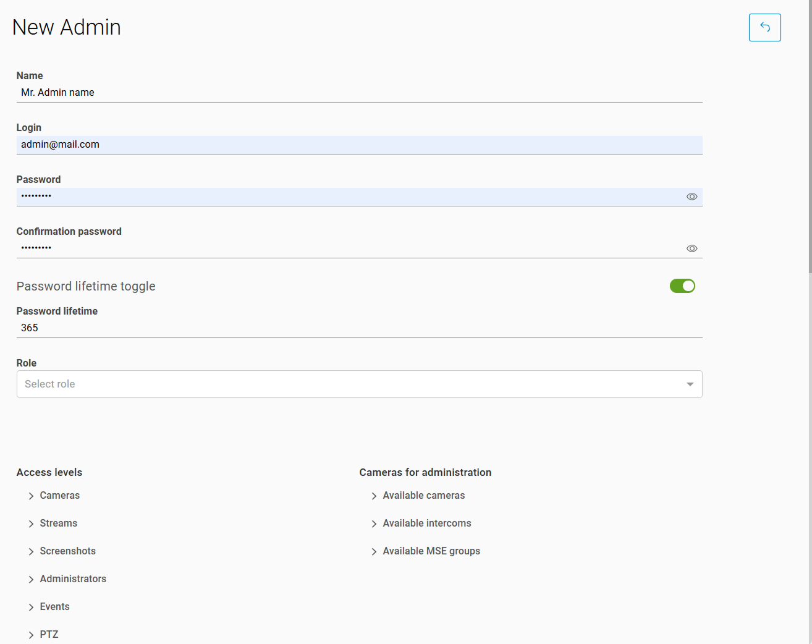Expand Available MSE groups list
Viewport: 812px width, 644px height.
(x=374, y=551)
